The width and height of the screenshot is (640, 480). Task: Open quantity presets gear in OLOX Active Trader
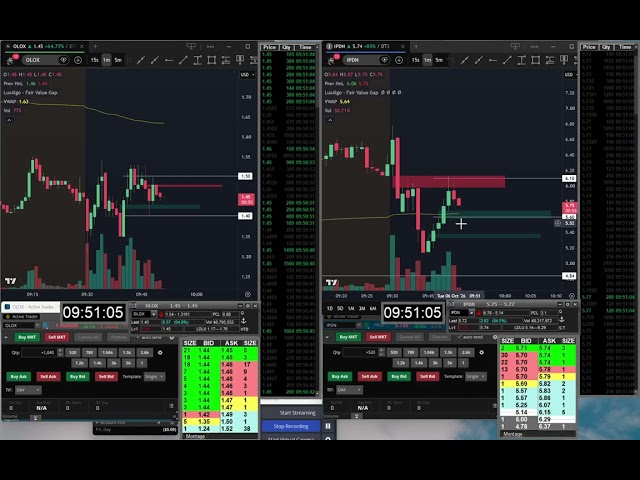click(x=160, y=352)
